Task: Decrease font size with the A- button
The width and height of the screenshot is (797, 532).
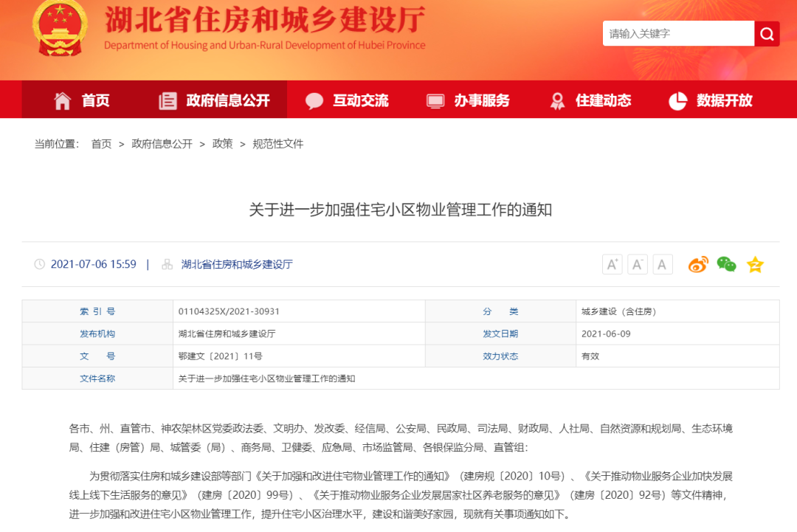Action: click(637, 264)
